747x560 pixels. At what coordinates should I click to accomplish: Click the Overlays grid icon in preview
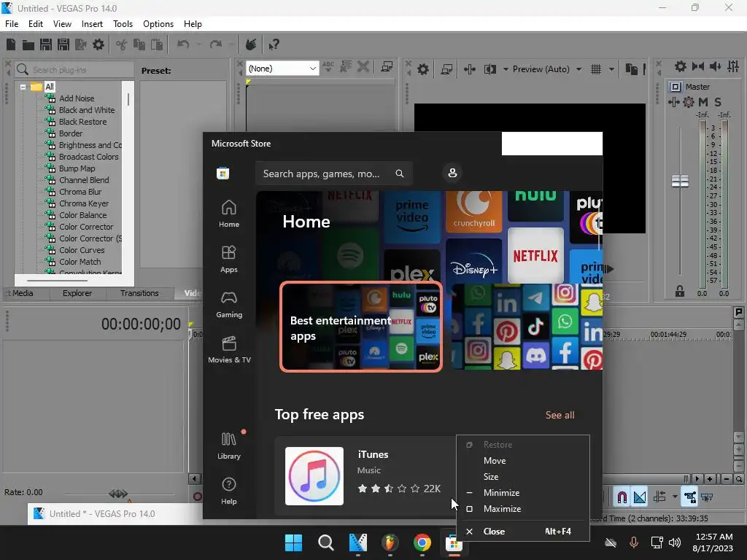pos(596,69)
